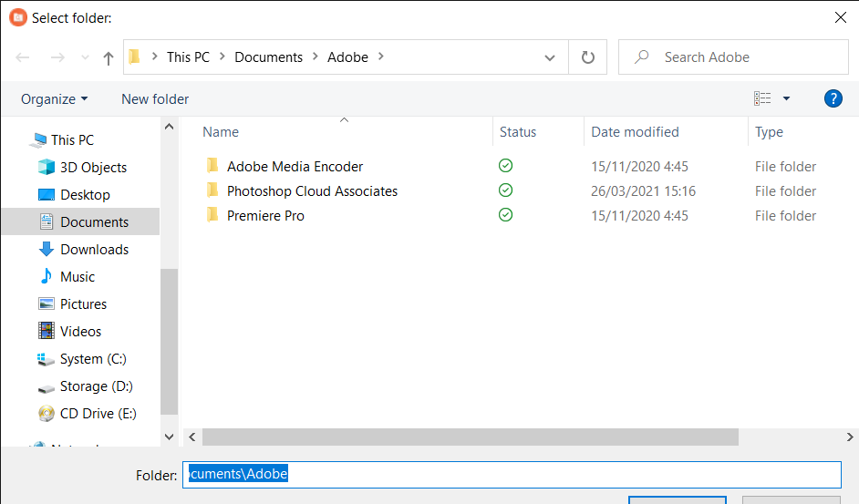Click sync status icon for Premiere Pro
The width and height of the screenshot is (859, 504).
click(506, 215)
